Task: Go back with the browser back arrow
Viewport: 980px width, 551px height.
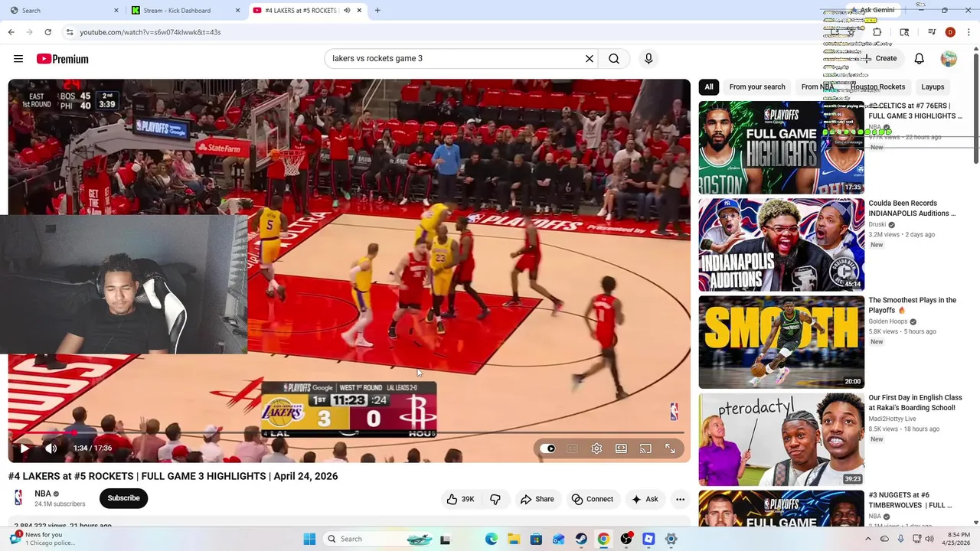Action: click(x=11, y=32)
